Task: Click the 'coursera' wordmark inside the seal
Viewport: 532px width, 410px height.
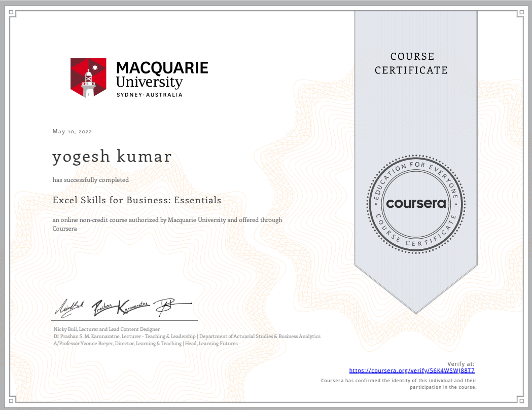Action: pos(416,203)
